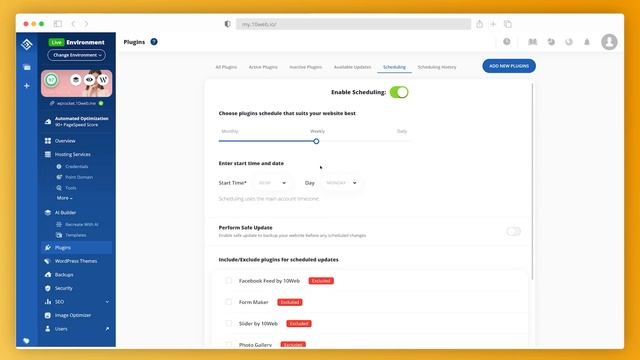Click the plus icon in the left rail
Viewport: 640px width, 360px height.
pos(27,86)
